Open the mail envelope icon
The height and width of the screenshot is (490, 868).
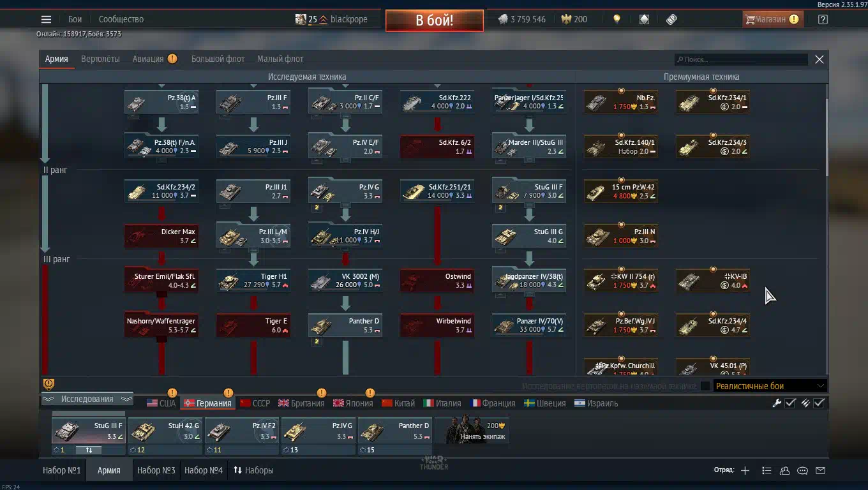(821, 470)
